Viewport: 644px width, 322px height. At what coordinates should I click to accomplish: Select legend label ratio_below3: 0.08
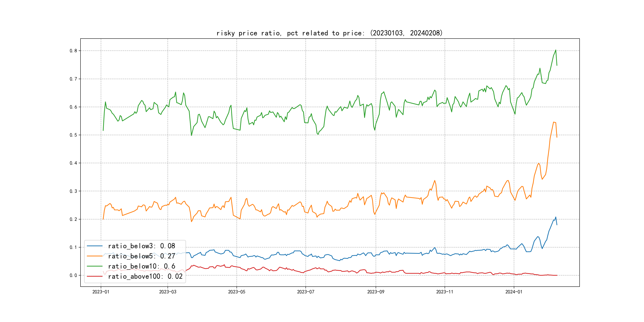pos(142,246)
